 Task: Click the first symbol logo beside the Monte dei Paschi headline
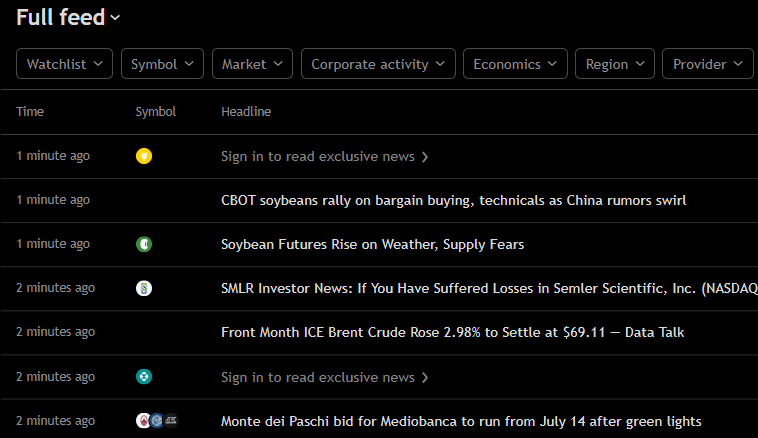pos(143,421)
